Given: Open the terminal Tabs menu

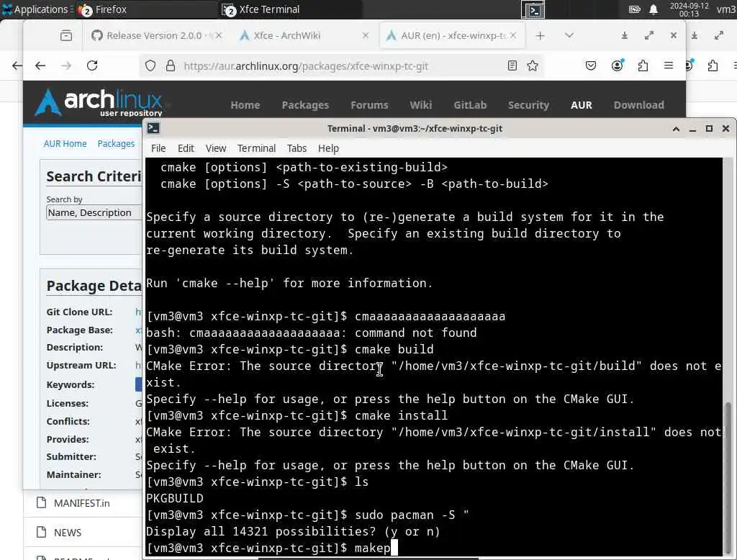Looking at the screenshot, I should point(297,148).
